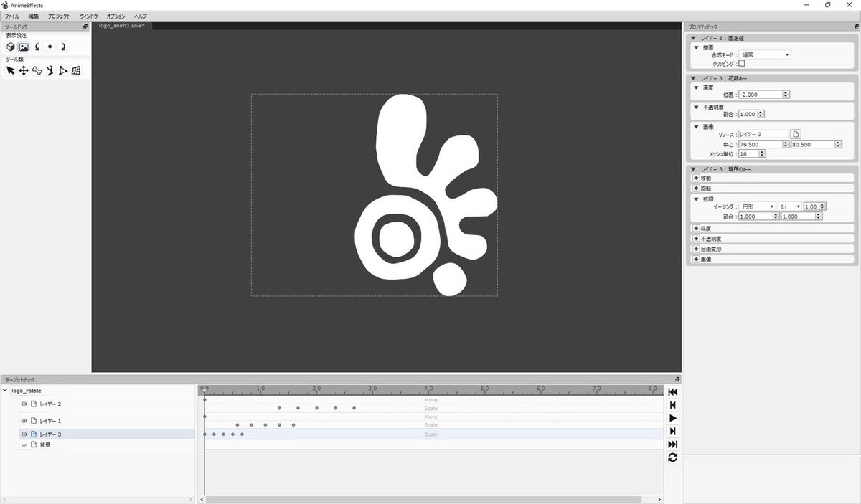This screenshot has width=861, height=504.
Task: Click the depth 位置 value field
Action: point(764,94)
